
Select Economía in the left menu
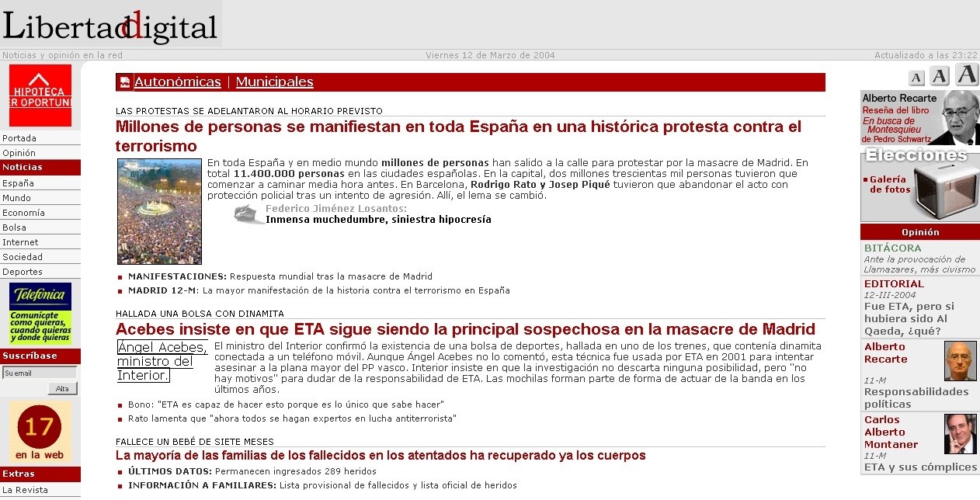[23, 213]
